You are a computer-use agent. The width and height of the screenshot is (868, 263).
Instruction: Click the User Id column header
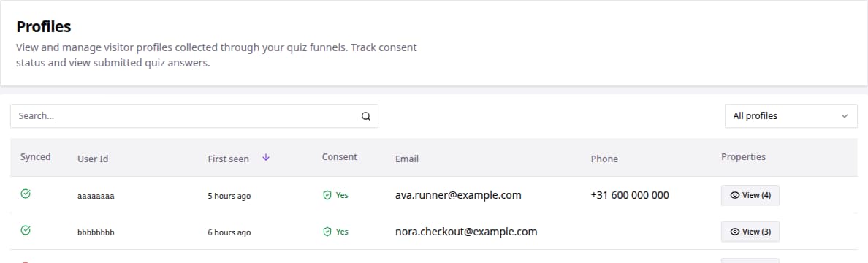pyautogui.click(x=93, y=159)
